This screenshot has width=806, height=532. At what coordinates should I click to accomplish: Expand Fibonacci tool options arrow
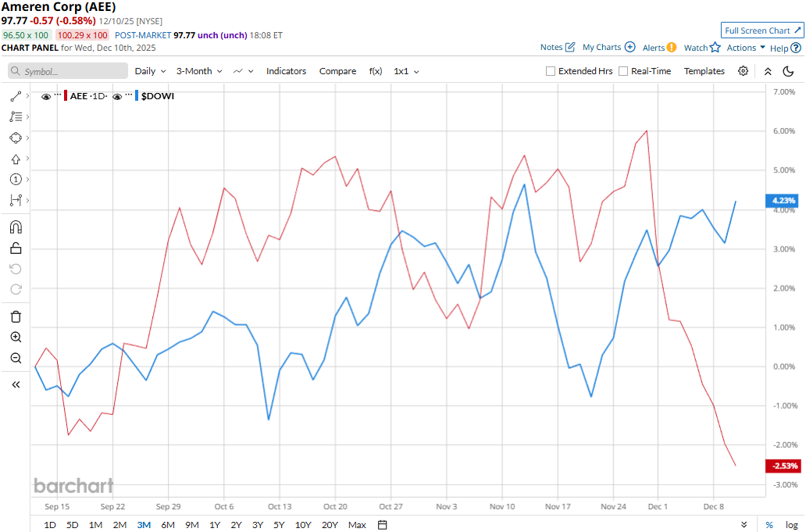pyautogui.click(x=27, y=117)
